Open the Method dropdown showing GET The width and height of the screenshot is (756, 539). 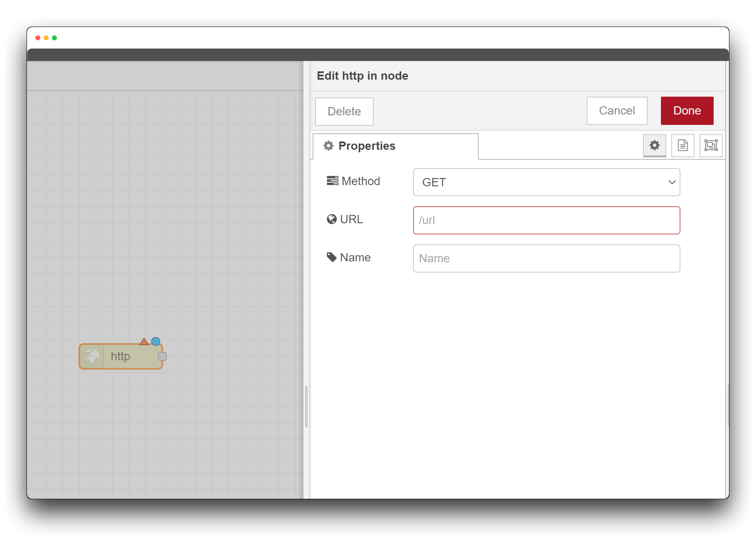(546, 182)
